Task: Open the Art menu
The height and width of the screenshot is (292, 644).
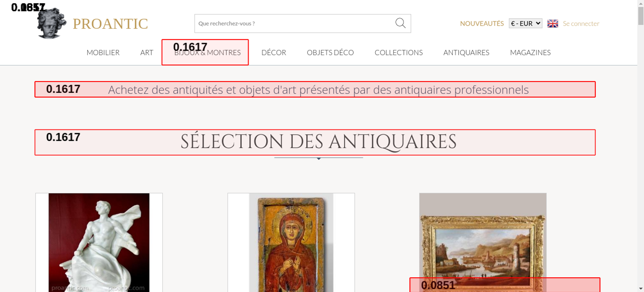Action: tap(147, 52)
